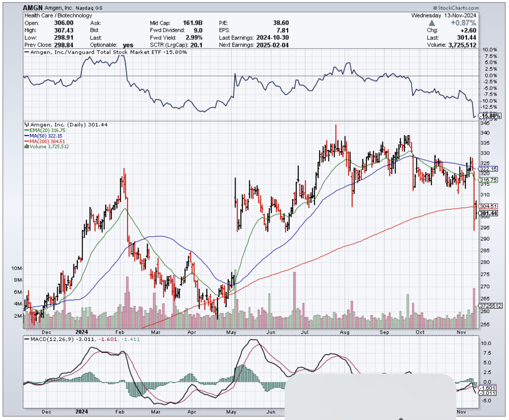Viewport: 509px width, 420px height.
Task: Click the Health Care / Biotechnology sector label
Action: pos(58,15)
